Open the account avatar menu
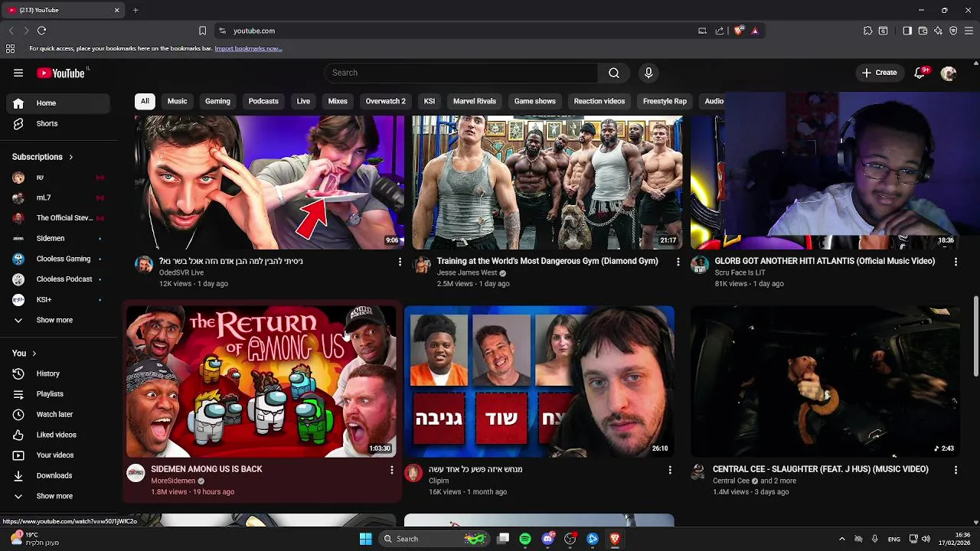Screen dimensions: 980x551 [949, 73]
